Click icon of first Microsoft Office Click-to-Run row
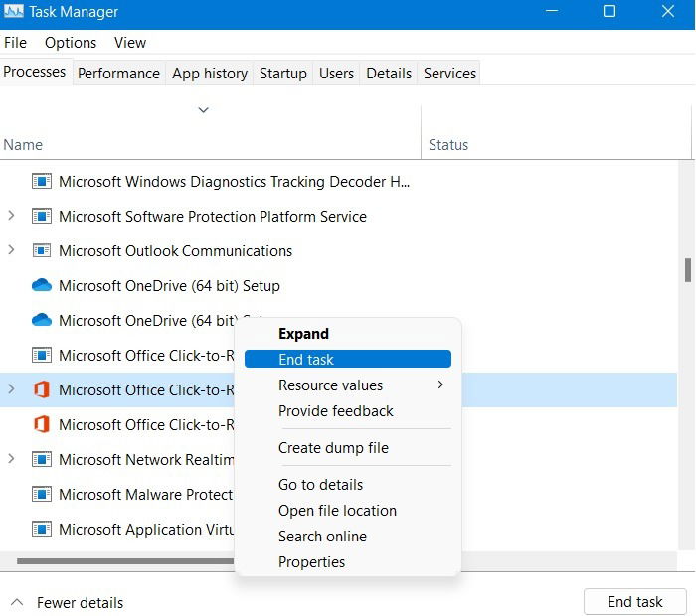 click(42, 355)
